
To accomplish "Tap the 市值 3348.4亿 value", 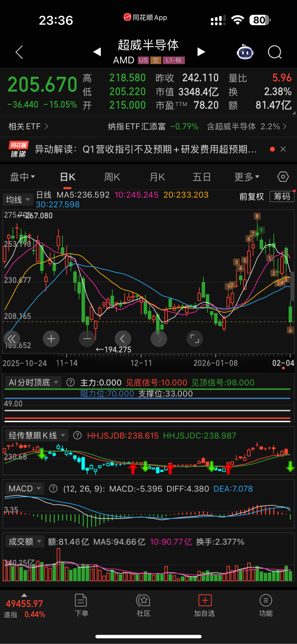I will [187, 92].
